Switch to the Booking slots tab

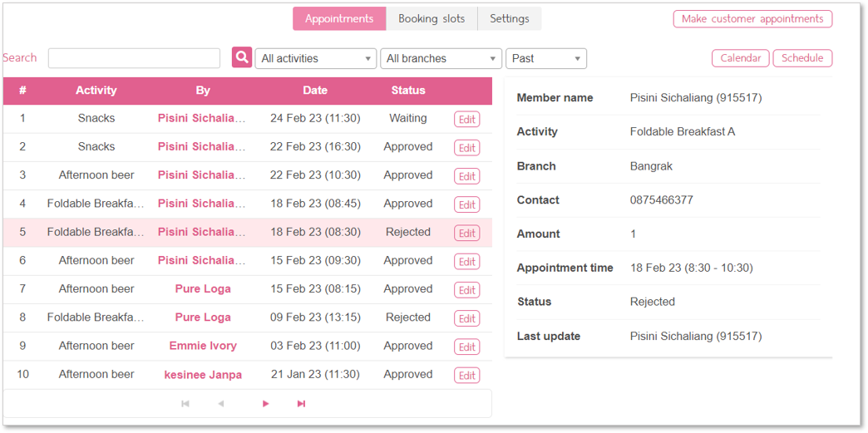pos(432,19)
